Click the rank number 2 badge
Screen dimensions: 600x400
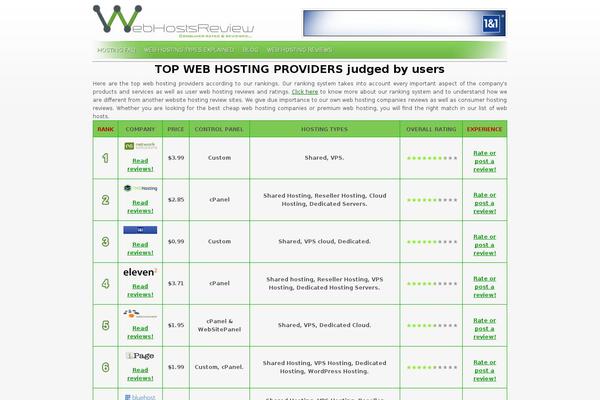105,200
